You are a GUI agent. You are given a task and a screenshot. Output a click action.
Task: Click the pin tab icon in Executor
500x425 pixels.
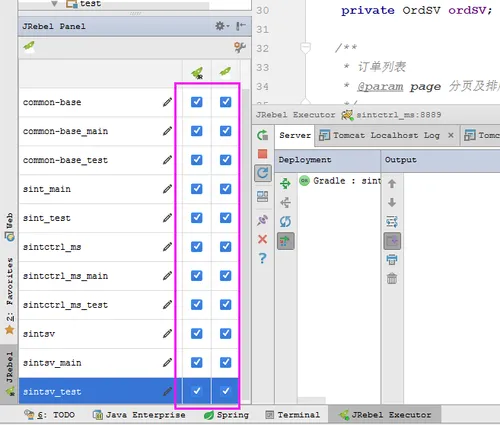click(263, 220)
